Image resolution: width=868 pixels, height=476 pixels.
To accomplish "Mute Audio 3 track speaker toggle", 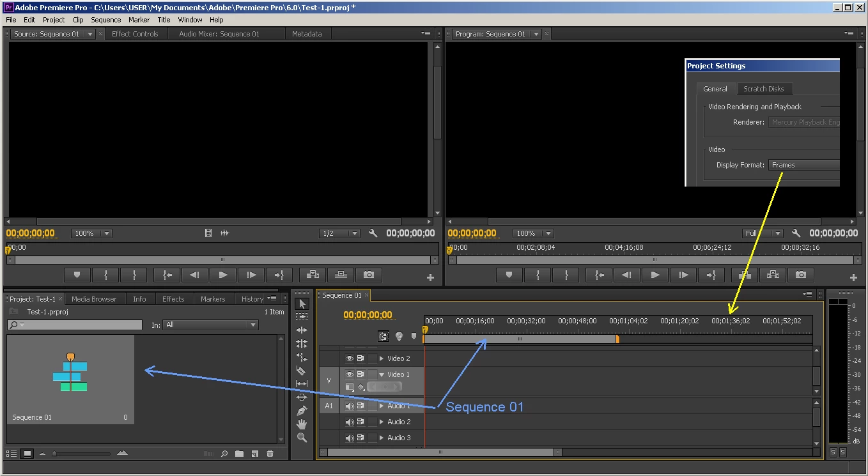I will tap(350, 438).
